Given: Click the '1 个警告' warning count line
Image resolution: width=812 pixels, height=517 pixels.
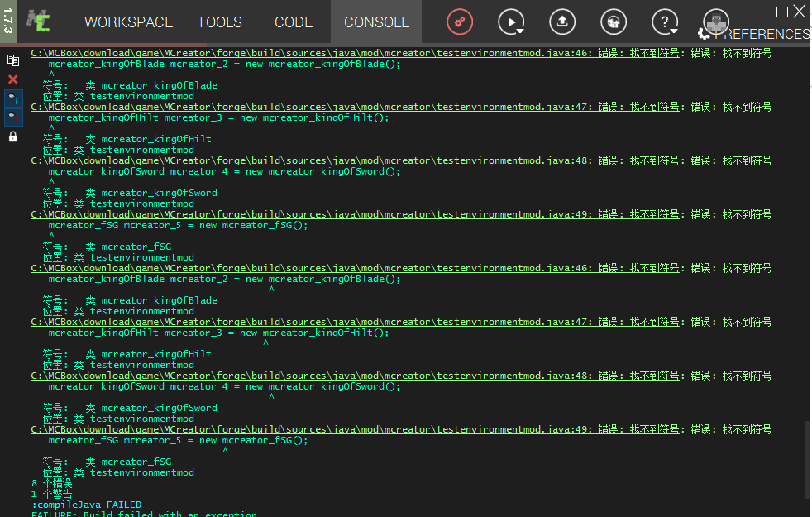Looking at the screenshot, I should [x=51, y=494].
